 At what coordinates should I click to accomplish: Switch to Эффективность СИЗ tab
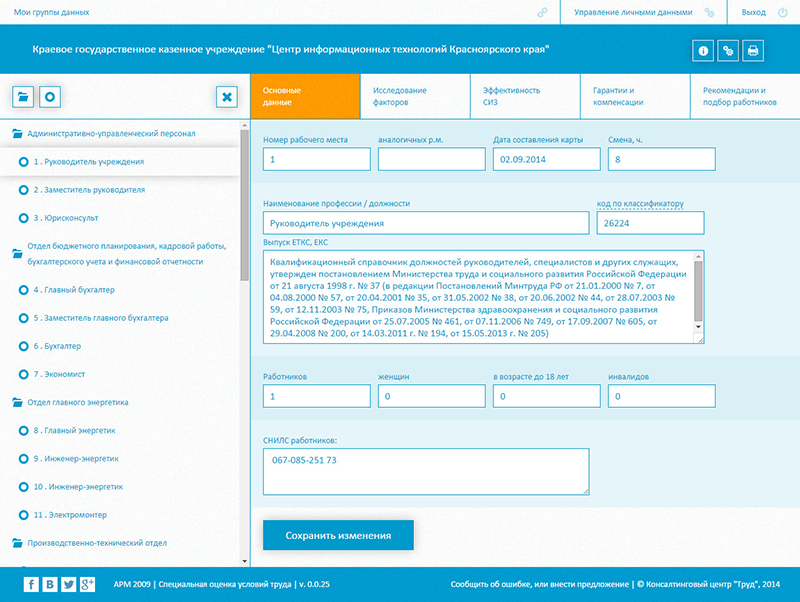pos(525,96)
